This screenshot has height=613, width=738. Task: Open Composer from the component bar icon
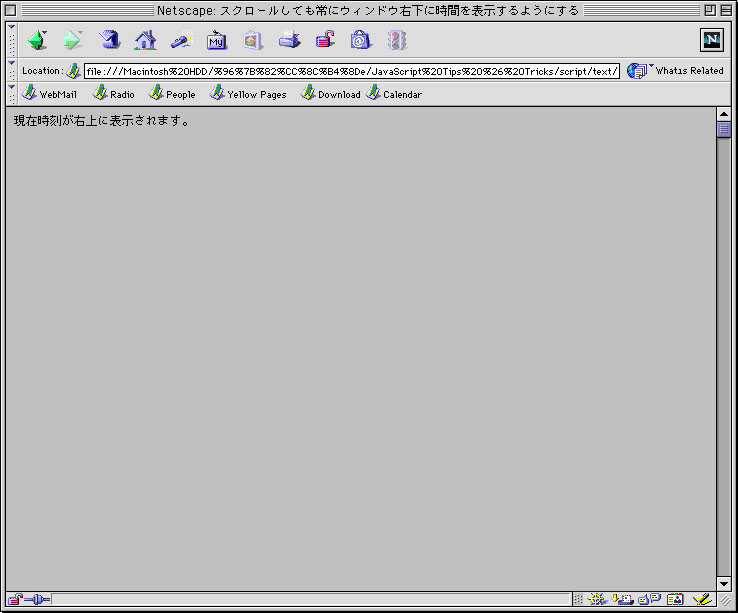[701, 599]
